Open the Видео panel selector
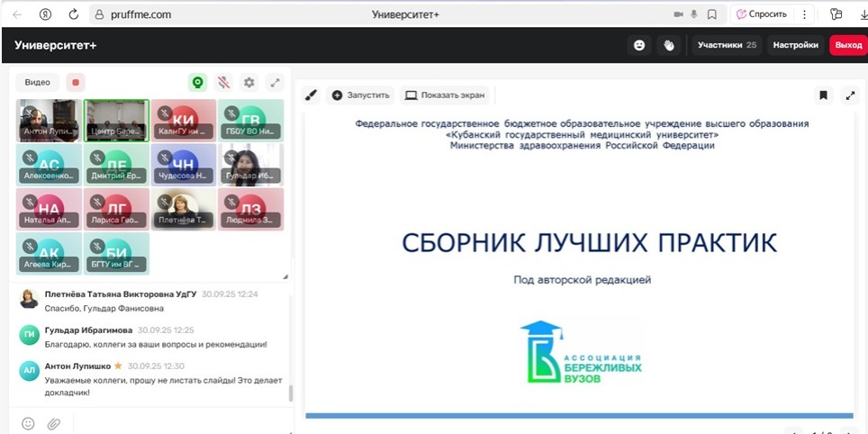Screen dimensions: 868x434 [x=38, y=83]
